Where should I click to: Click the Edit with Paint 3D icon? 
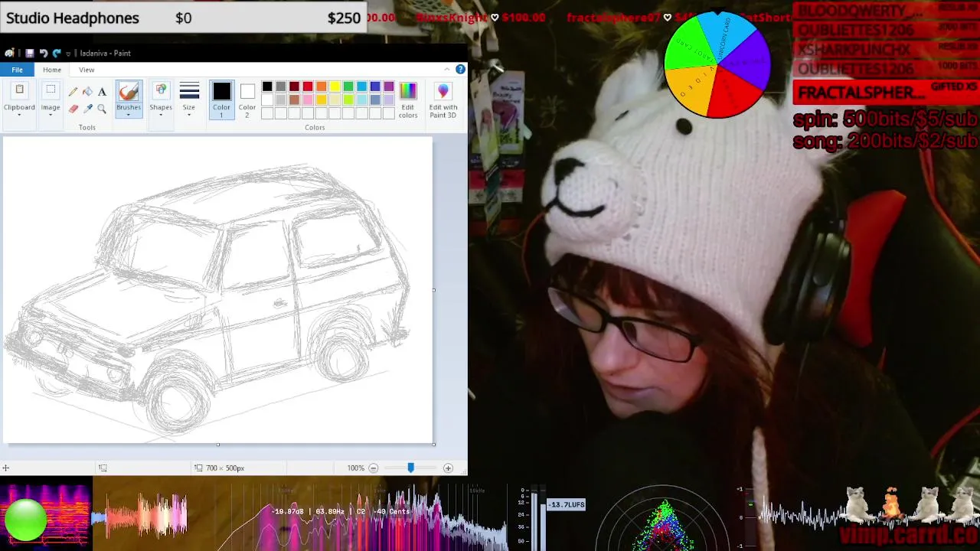443,92
